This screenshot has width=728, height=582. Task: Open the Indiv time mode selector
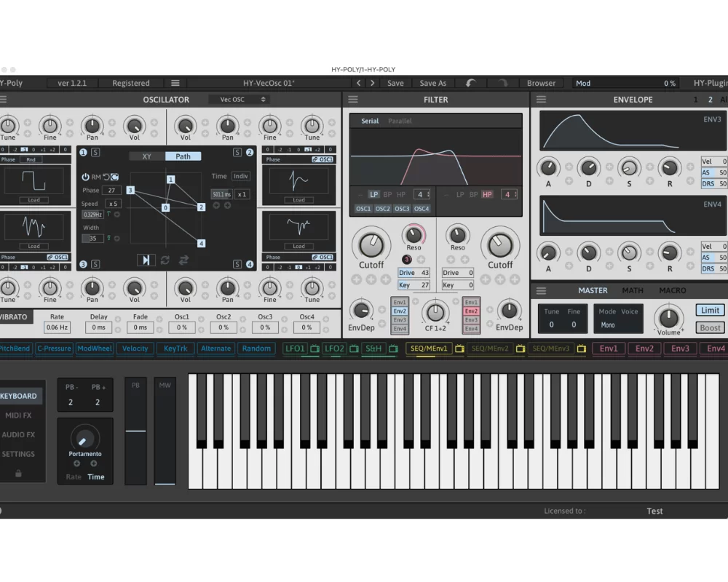[240, 176]
